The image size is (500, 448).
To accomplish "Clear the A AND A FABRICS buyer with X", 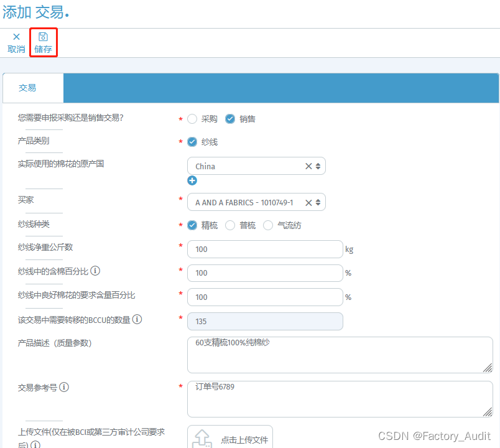I will pos(308,202).
